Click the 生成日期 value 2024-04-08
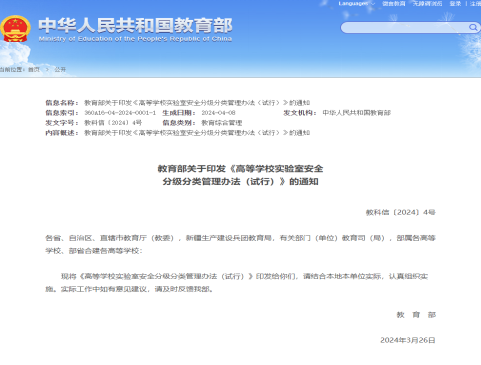Screen dimensions: 481x365 point(218,113)
